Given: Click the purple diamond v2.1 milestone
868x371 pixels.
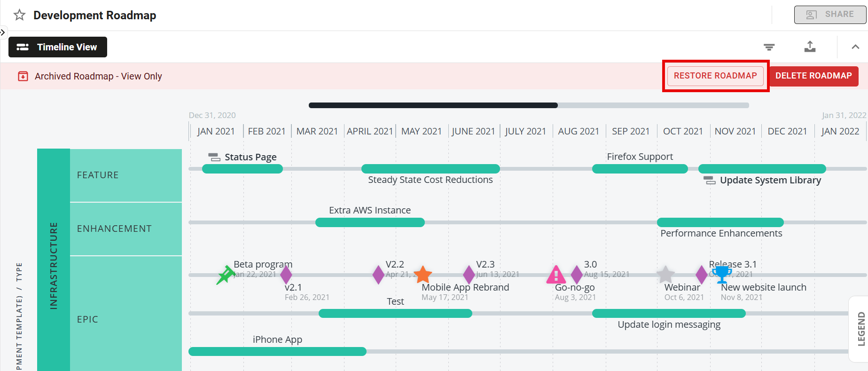Looking at the screenshot, I should [x=286, y=275].
